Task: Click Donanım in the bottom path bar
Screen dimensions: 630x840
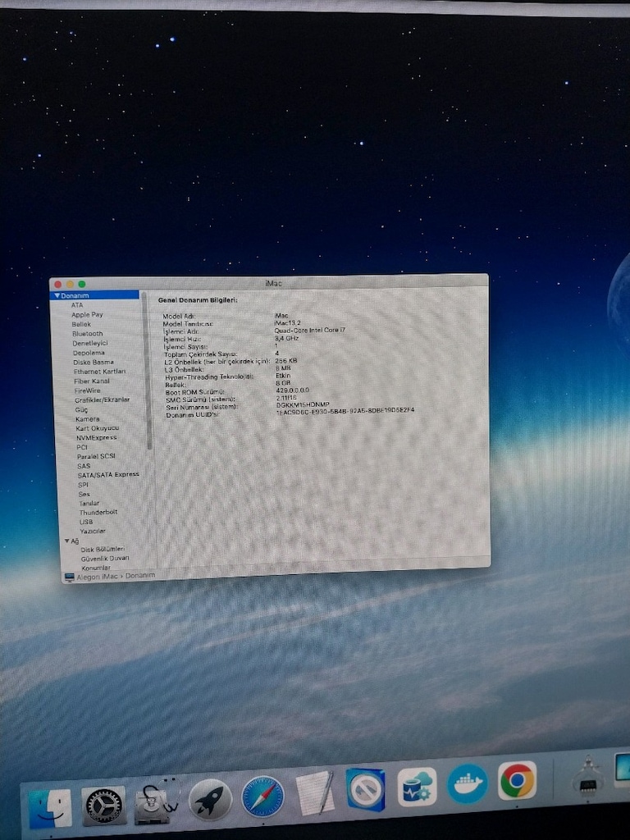Action: point(140,575)
